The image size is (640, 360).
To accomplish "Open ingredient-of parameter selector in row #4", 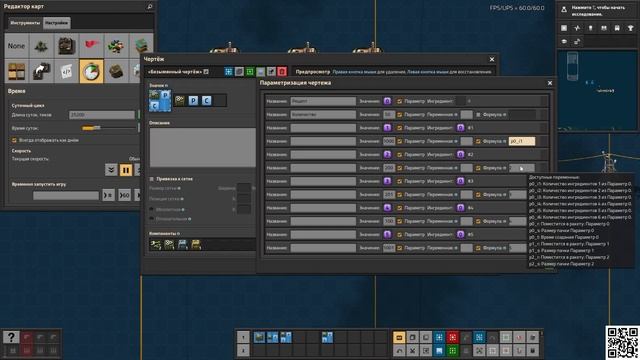I will (x=460, y=208).
